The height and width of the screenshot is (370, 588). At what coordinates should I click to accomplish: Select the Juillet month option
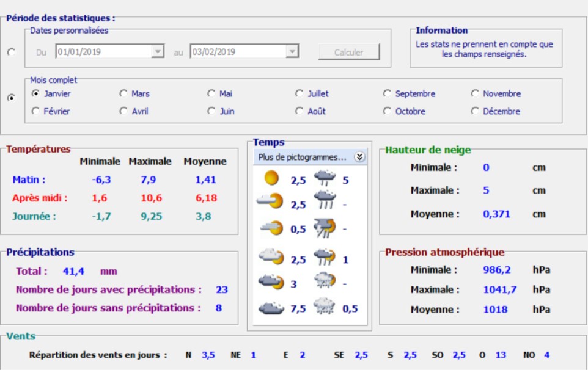tap(312, 93)
